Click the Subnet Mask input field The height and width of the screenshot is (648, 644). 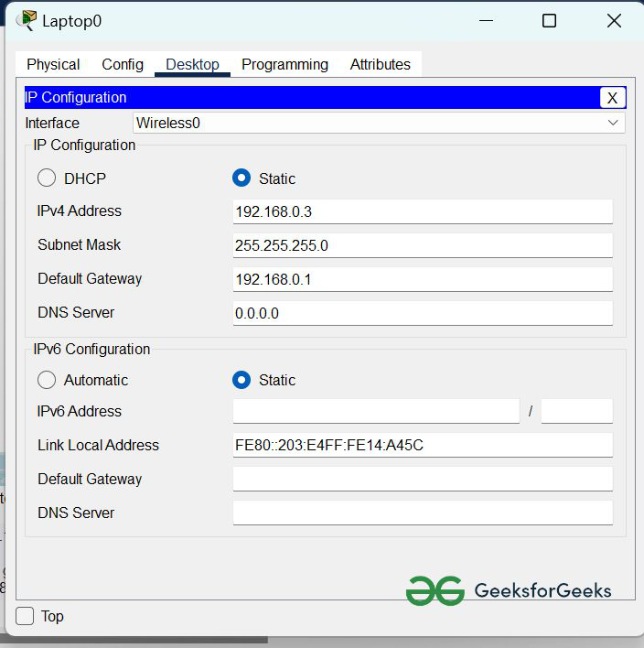422,245
